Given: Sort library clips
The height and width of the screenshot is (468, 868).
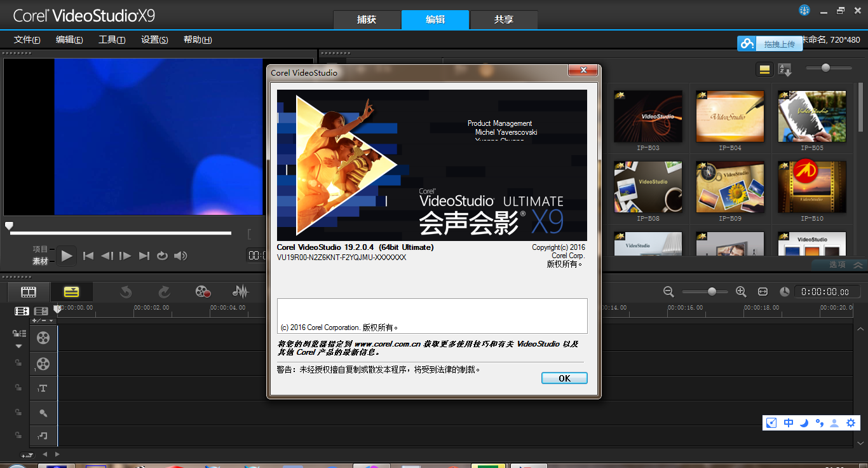Looking at the screenshot, I should [x=785, y=69].
